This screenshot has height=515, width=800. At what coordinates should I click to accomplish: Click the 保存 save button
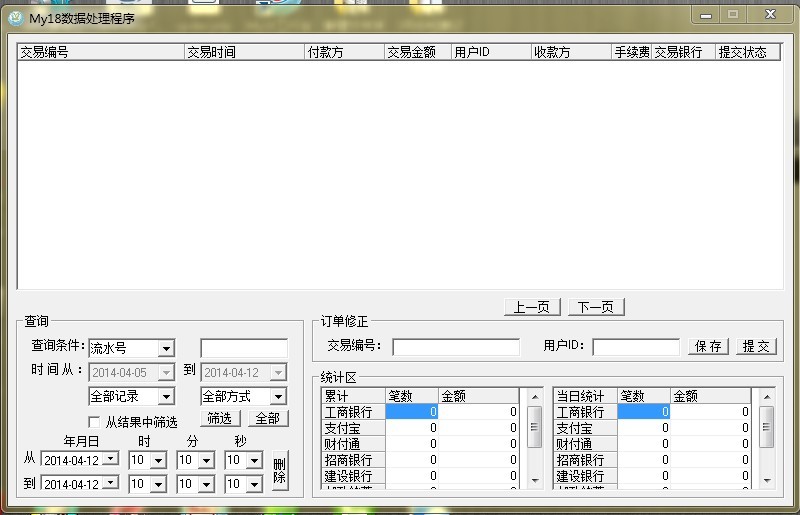pos(708,346)
